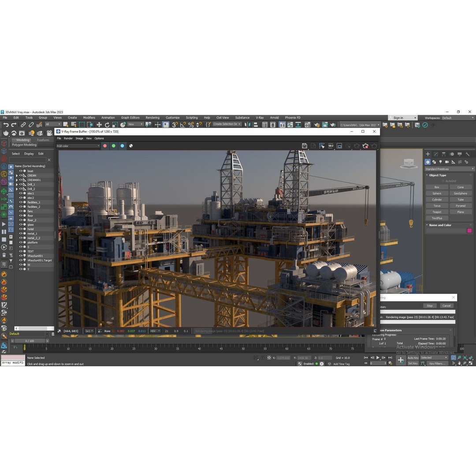This screenshot has width=476, height=476.
Task: Click the pink object color swatch
Action: point(470,230)
